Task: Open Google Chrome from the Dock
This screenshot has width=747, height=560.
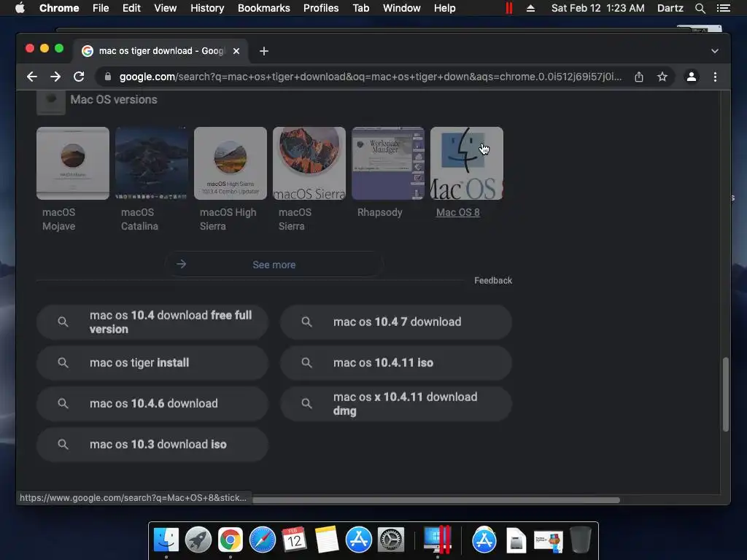Action: [231, 540]
